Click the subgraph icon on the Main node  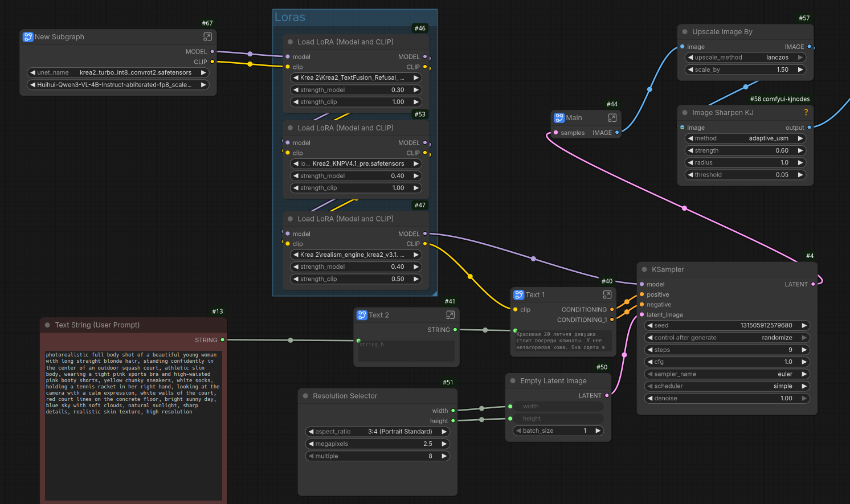(x=559, y=118)
